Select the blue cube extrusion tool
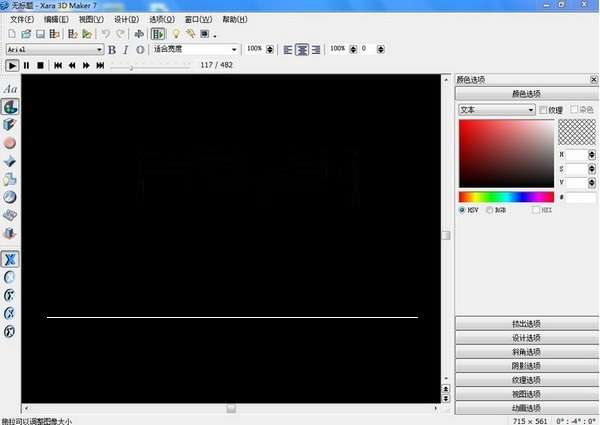The width and height of the screenshot is (600, 425). (10, 125)
